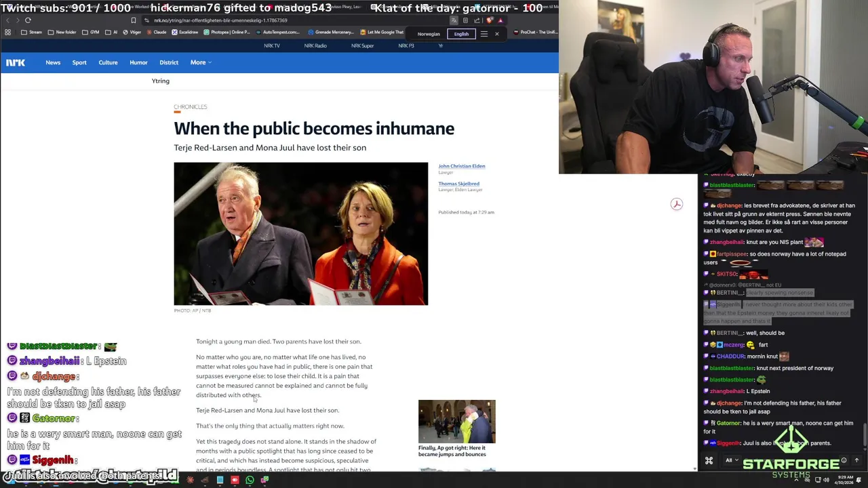
Task: Open the blue notes taskbar icon
Action: pyautogui.click(x=220, y=480)
